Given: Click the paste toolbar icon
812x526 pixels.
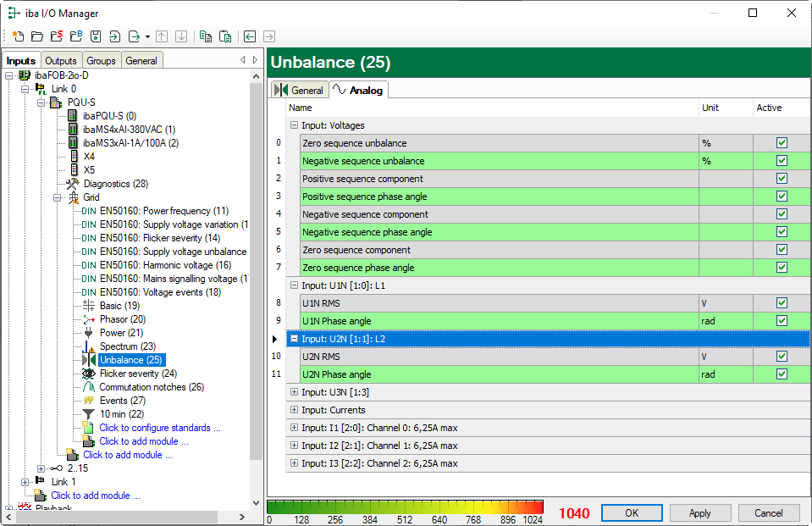Looking at the screenshot, I should point(225,36).
